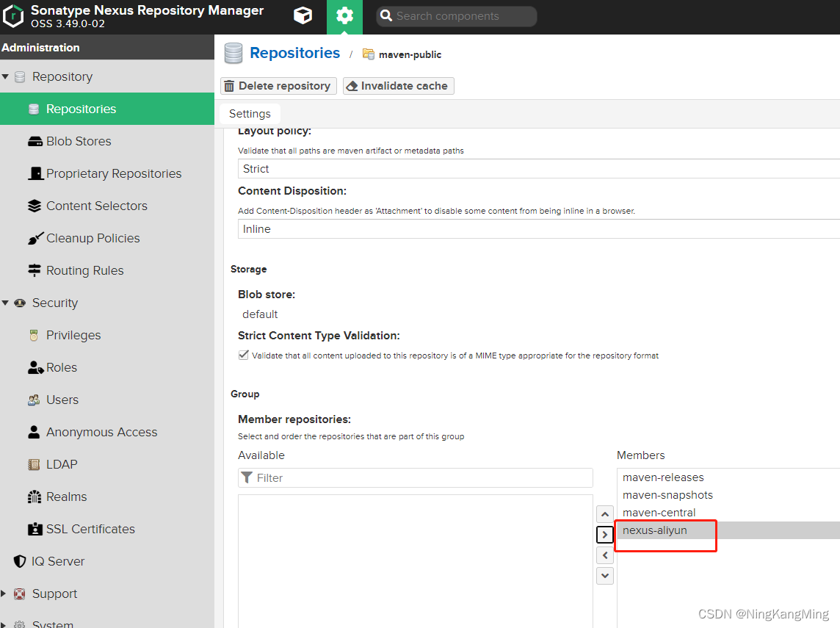Click the Support lifebuoy icon

click(x=20, y=593)
